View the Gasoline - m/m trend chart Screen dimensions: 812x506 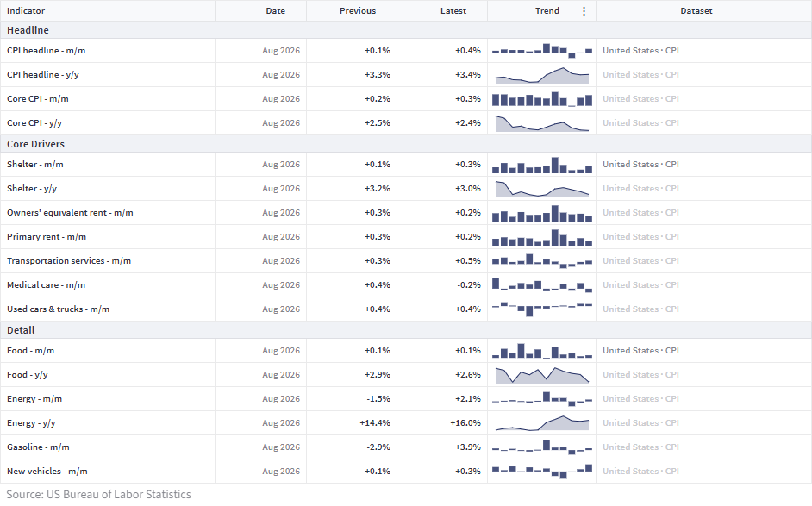(x=541, y=447)
